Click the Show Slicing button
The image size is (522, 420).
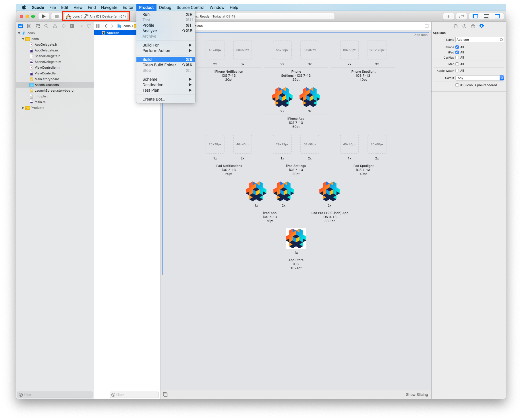(417, 394)
